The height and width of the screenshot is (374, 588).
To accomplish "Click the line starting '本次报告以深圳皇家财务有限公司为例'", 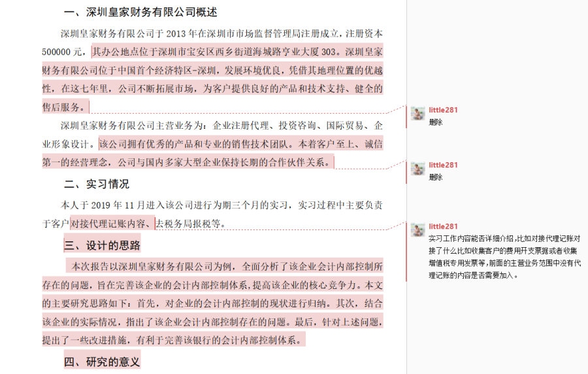I will 227,266.
